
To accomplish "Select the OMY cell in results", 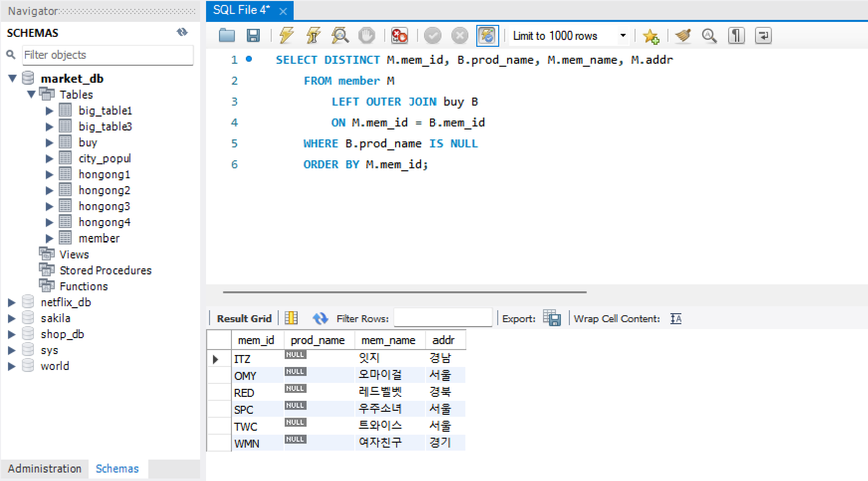I will coord(257,375).
